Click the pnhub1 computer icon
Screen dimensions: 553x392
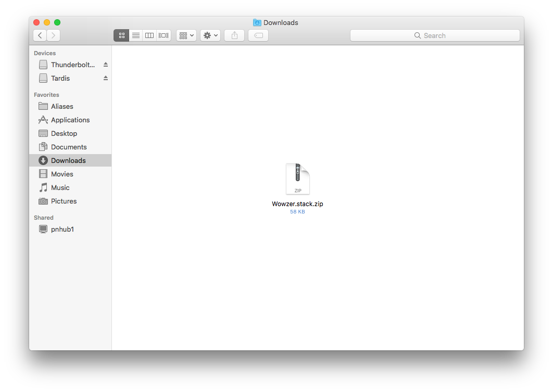43,229
